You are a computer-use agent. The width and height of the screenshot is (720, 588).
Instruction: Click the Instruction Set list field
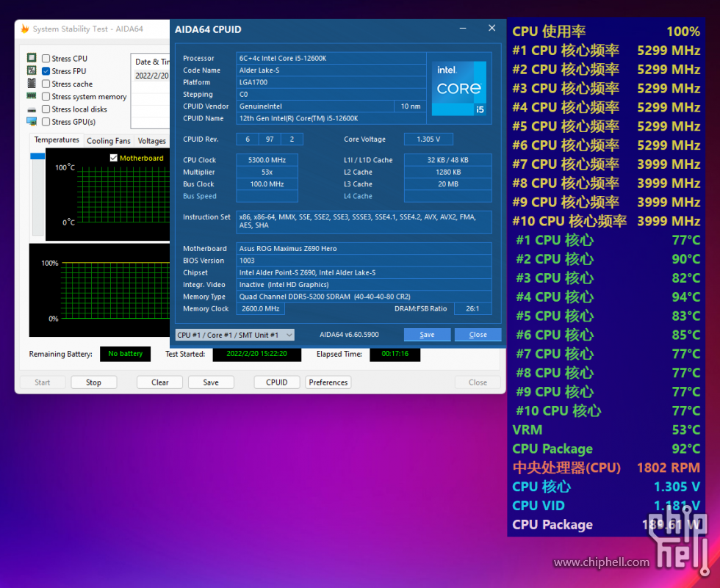pos(364,222)
